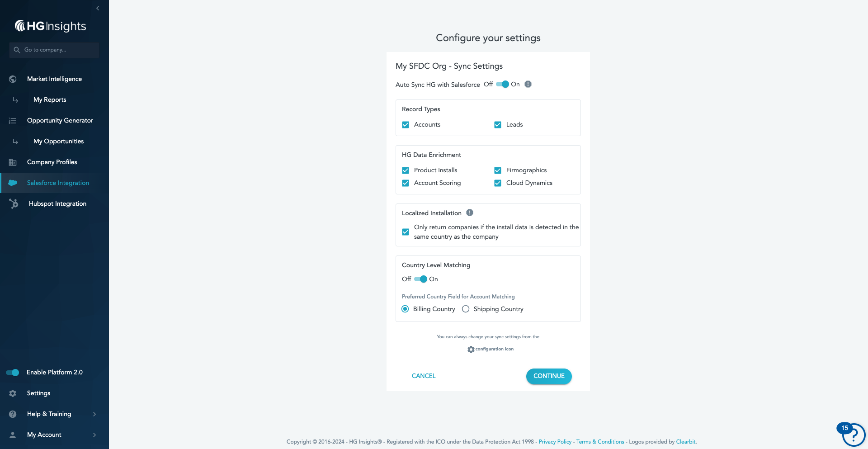Click the CANCEL link

coord(424,376)
